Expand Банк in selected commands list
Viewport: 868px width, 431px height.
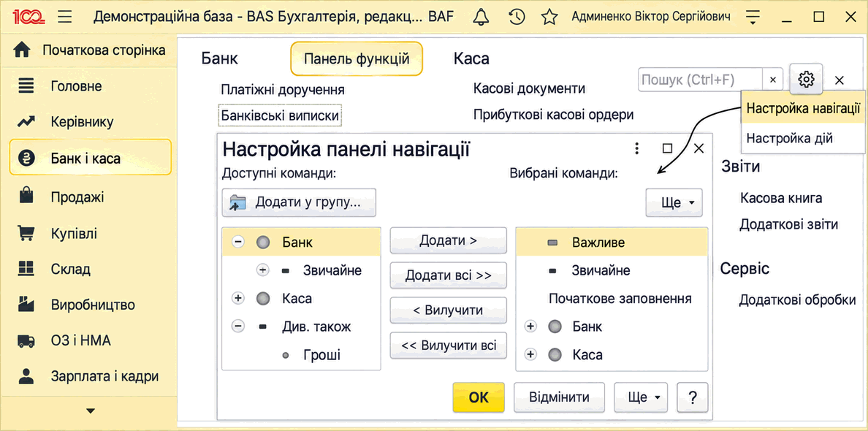[531, 327]
